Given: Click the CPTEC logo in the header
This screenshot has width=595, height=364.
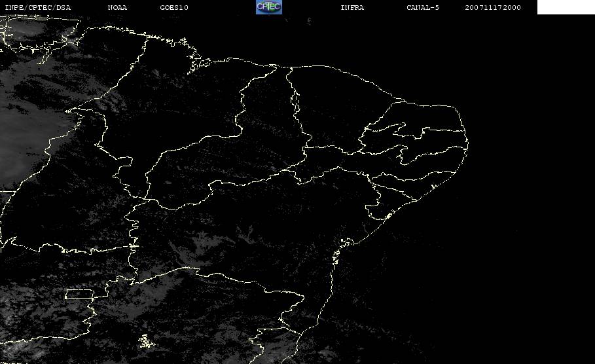Looking at the screenshot, I should click(268, 7).
